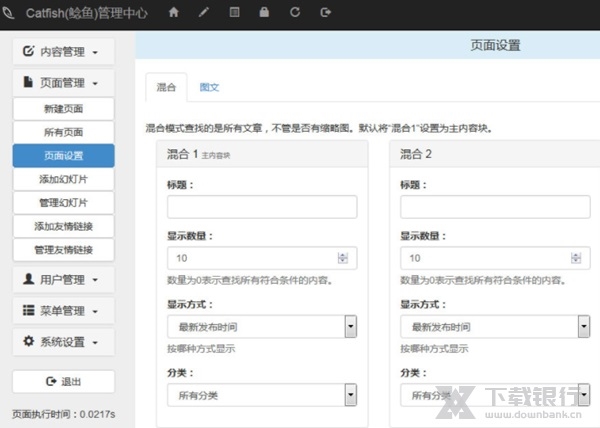The height and width of the screenshot is (428, 600).
Task: Click the pencil edit icon in top bar
Action: [205, 12]
